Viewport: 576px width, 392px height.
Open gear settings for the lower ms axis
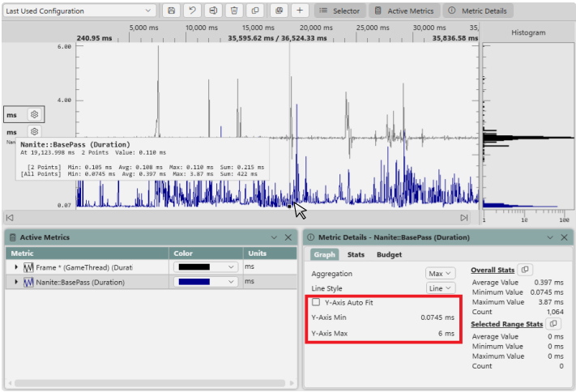[x=34, y=131]
